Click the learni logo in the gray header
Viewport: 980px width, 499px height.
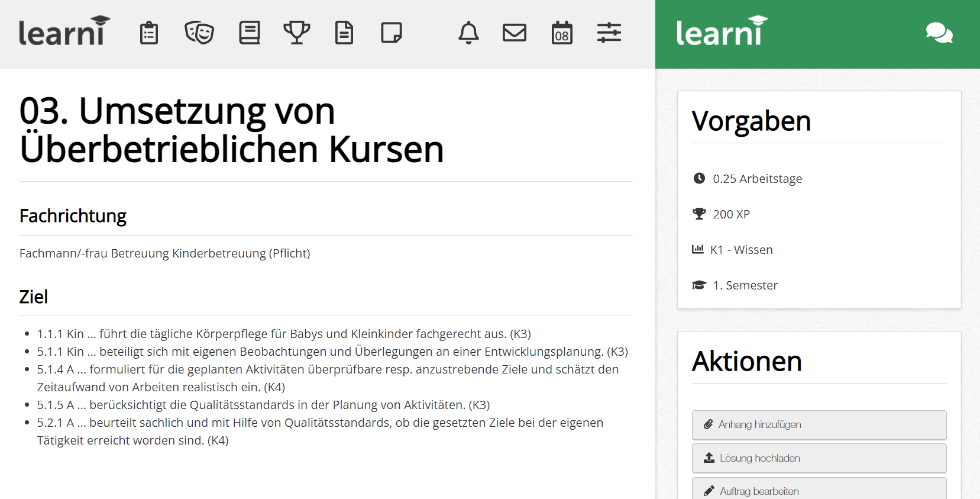coord(64,32)
